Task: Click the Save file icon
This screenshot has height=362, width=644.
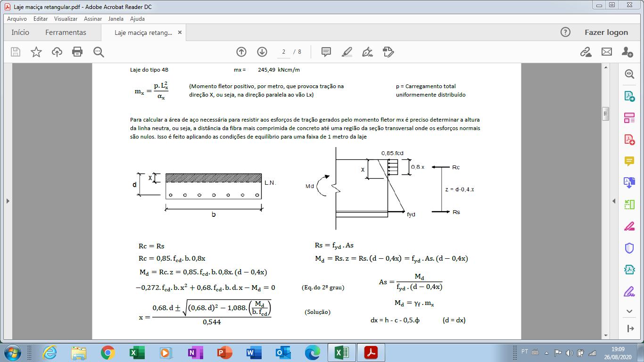Action: click(x=16, y=52)
